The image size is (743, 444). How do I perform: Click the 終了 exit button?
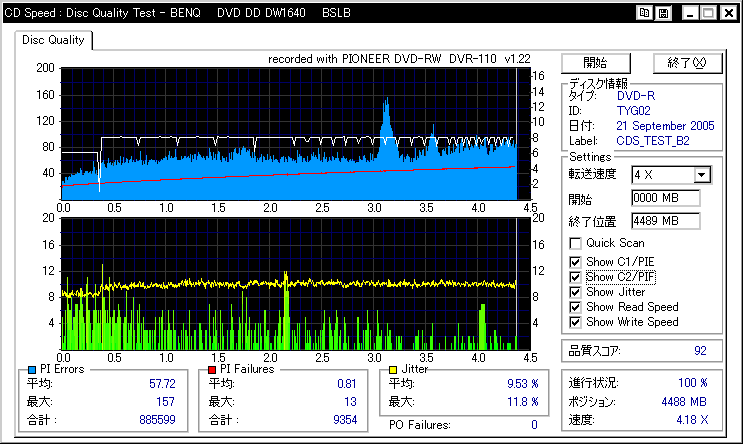coord(688,63)
